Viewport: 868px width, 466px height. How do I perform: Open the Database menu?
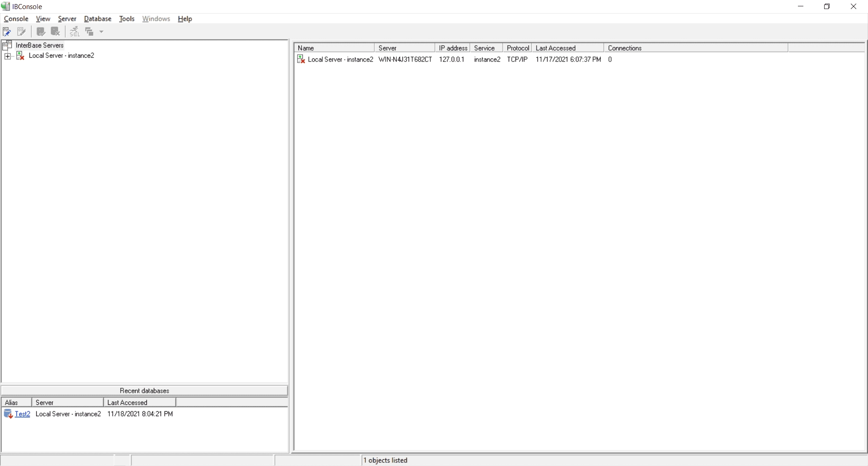click(98, 19)
